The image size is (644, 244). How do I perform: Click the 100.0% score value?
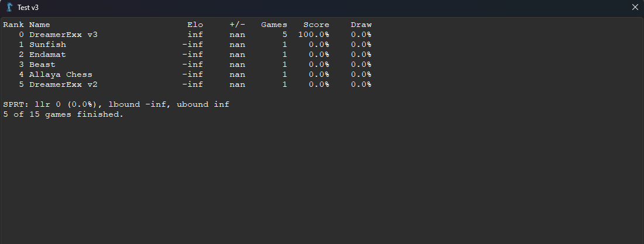click(314, 35)
